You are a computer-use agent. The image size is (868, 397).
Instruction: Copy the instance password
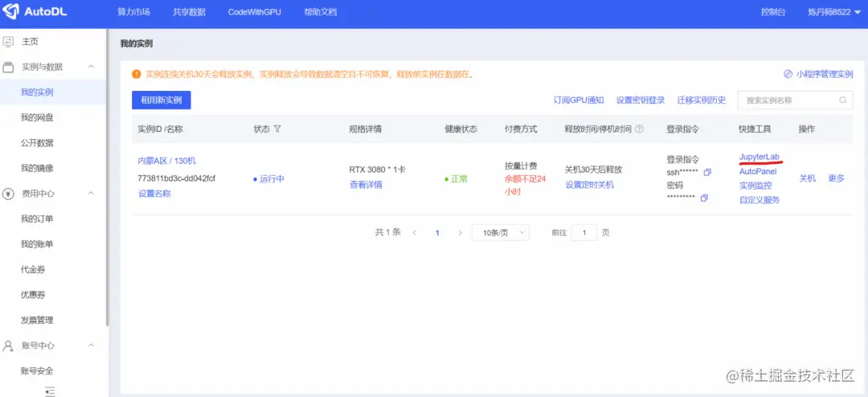(704, 198)
